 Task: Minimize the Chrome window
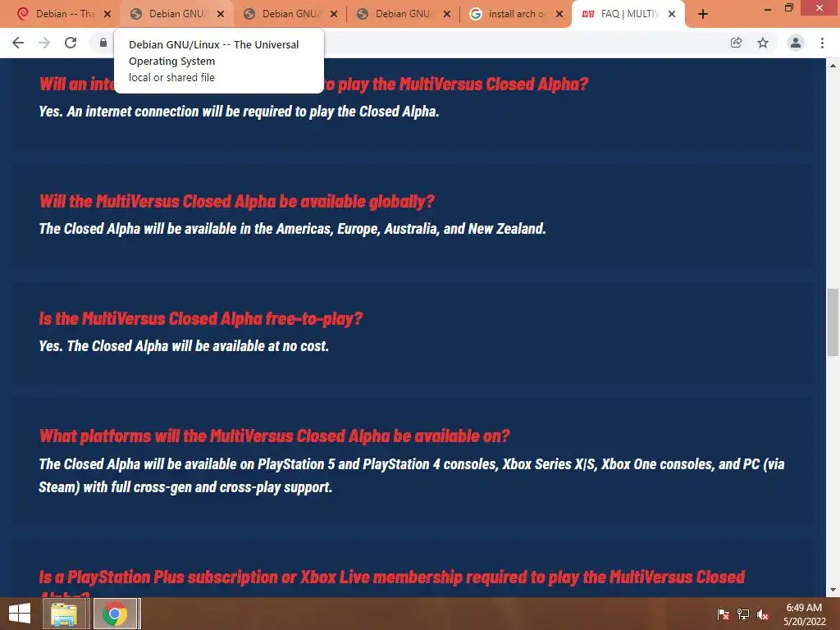tap(768, 9)
